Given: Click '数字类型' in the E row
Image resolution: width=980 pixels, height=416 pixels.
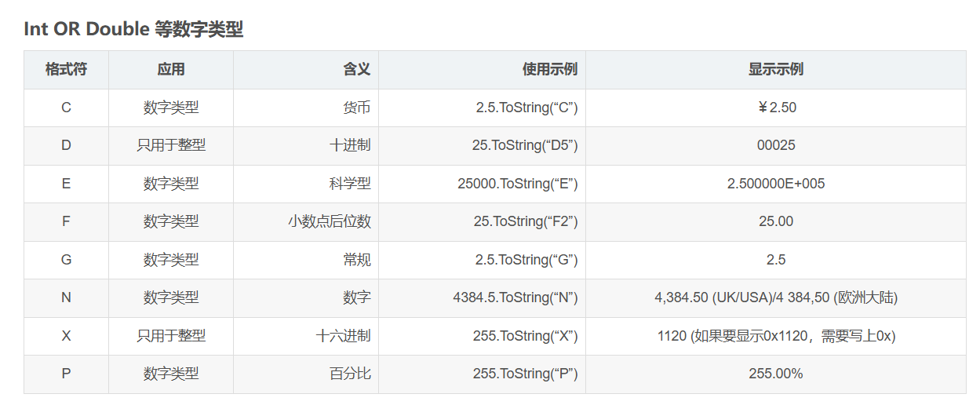Looking at the screenshot, I should (171, 184).
